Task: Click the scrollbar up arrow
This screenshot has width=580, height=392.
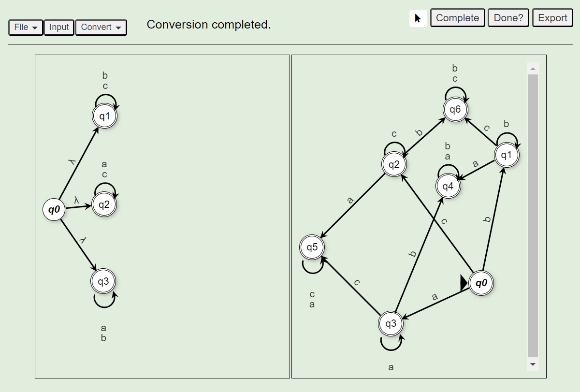Action: tap(533, 69)
